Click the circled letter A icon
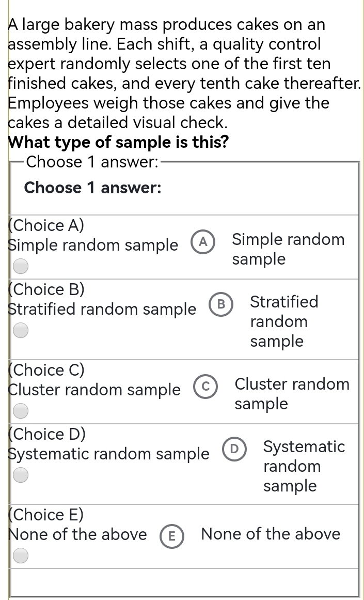Image resolution: width=364 pixels, height=600 pixels. click(x=203, y=241)
